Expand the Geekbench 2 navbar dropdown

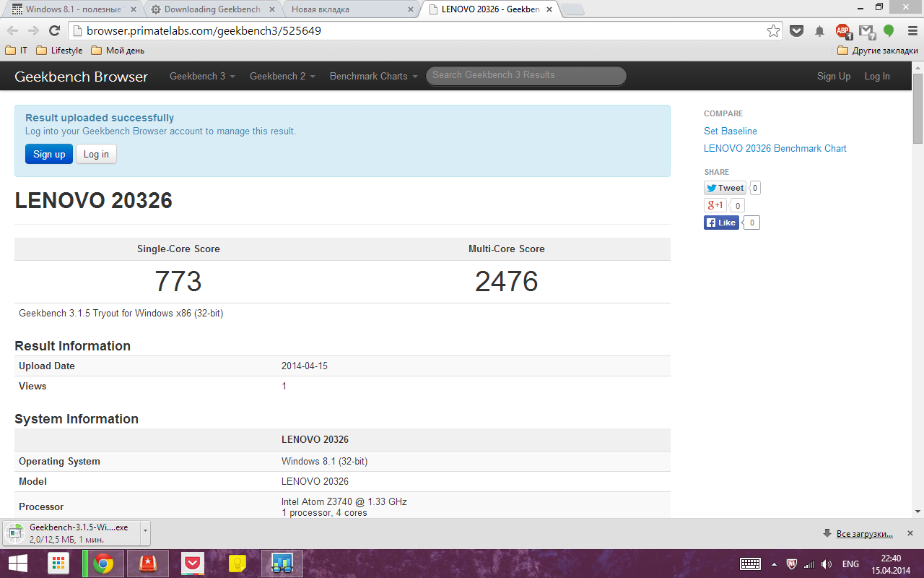(x=282, y=76)
